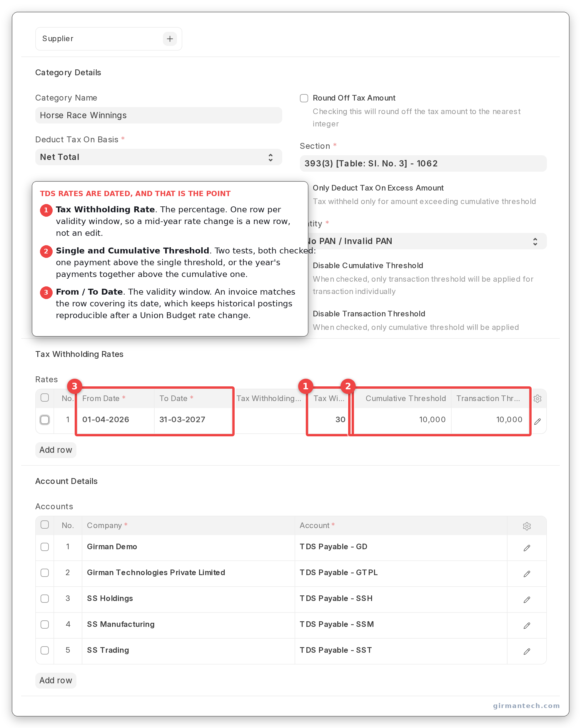The height and width of the screenshot is (728, 581).
Task: Edit the SS Trading account row
Action: click(527, 651)
